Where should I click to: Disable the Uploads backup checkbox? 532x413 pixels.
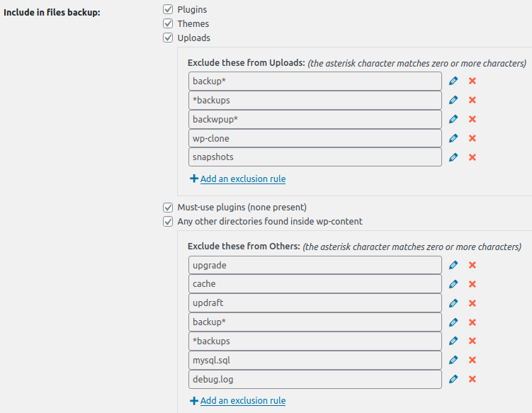(x=168, y=38)
